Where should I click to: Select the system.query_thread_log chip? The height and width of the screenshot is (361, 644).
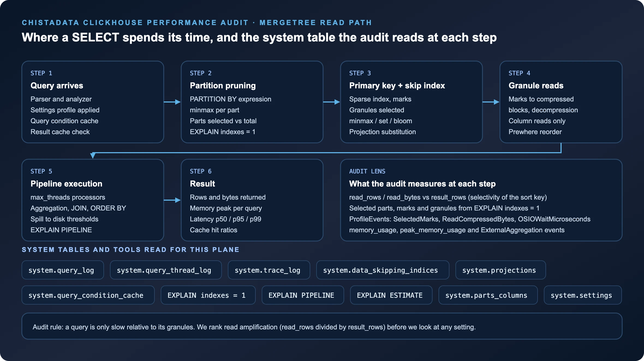coord(166,270)
